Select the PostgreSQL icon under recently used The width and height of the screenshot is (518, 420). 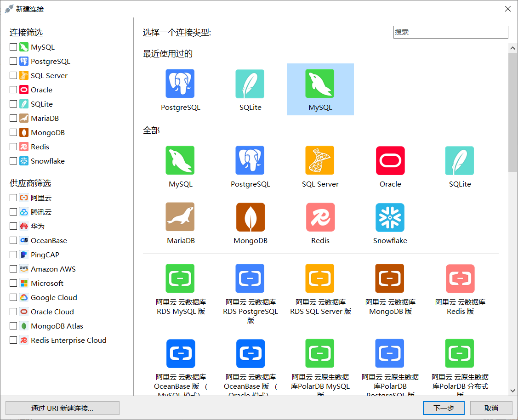pyautogui.click(x=180, y=84)
